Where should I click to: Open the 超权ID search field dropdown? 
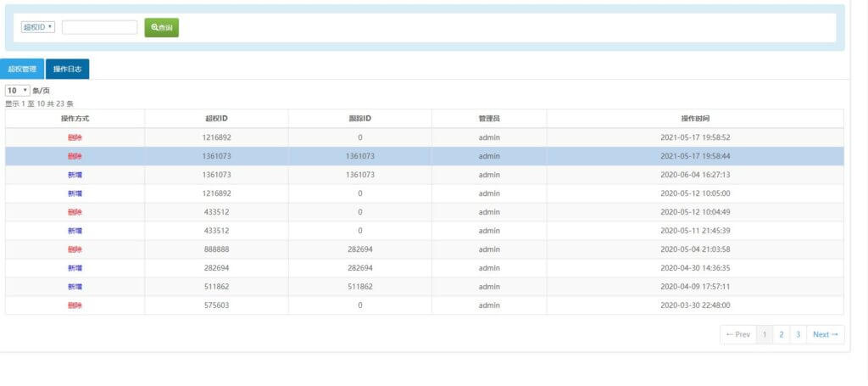[x=38, y=27]
